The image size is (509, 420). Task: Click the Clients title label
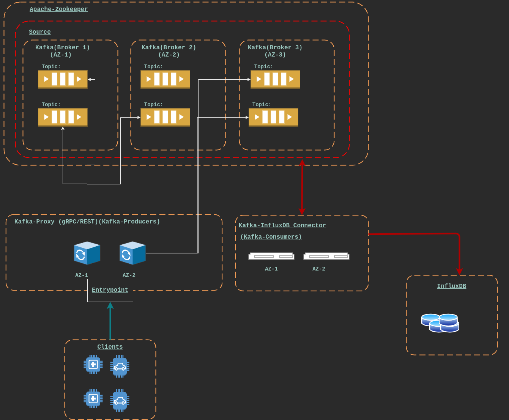coord(110,347)
